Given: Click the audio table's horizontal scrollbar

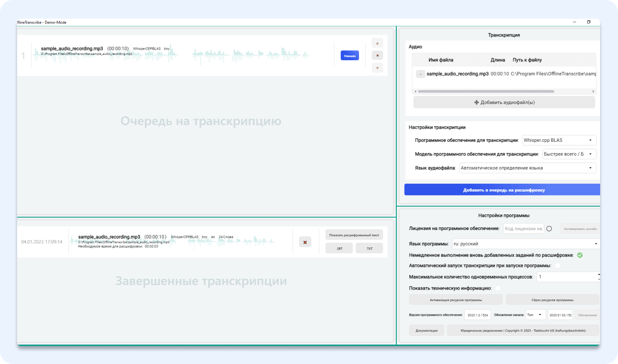Looking at the screenshot, I should click(x=486, y=91).
